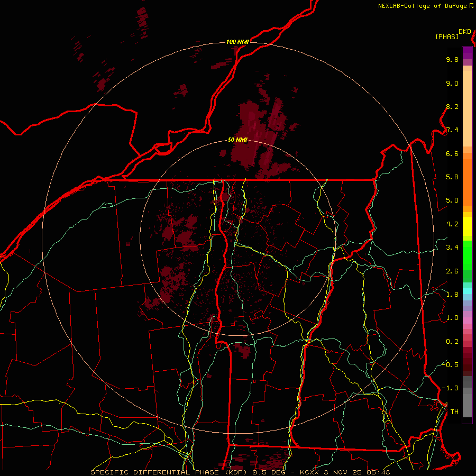Click the 5.8 legend value

(452, 177)
